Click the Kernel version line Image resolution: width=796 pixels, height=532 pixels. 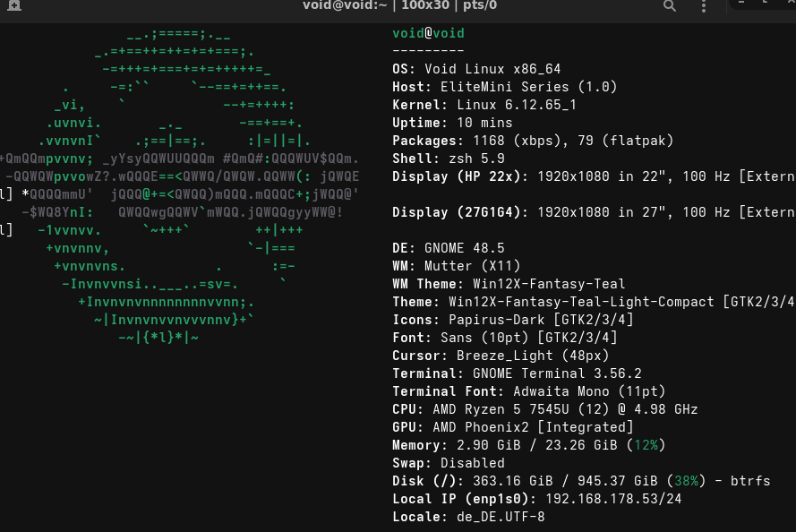point(484,105)
